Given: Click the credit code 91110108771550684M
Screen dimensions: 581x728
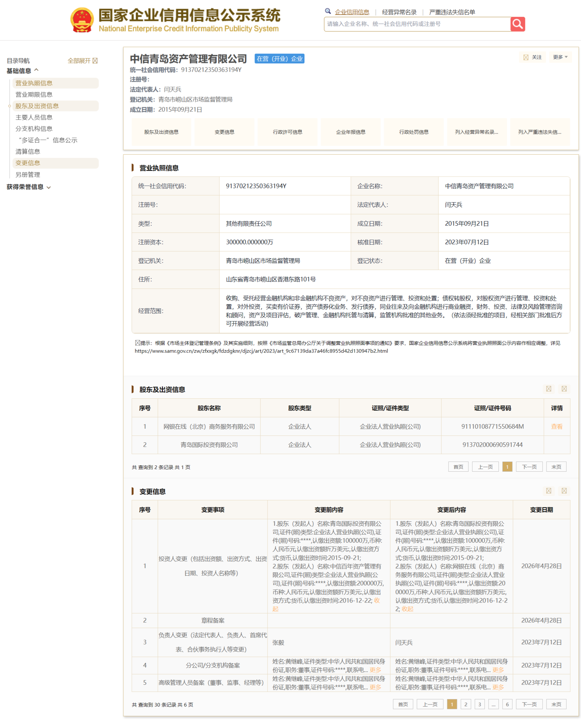Looking at the screenshot, I should click(x=492, y=426).
